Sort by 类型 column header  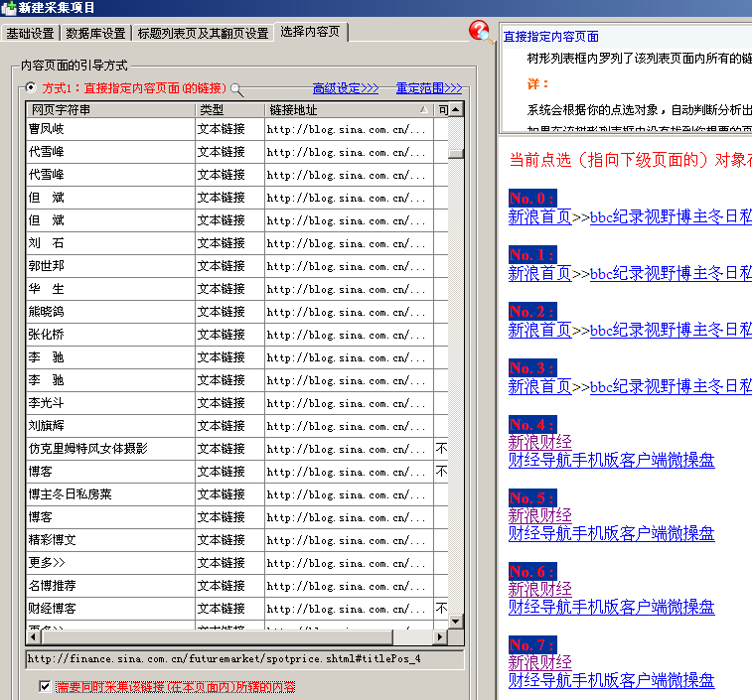(x=230, y=110)
